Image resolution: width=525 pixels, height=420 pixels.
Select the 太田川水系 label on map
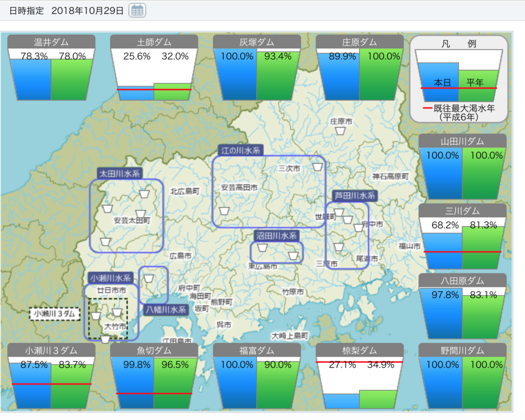(x=119, y=173)
